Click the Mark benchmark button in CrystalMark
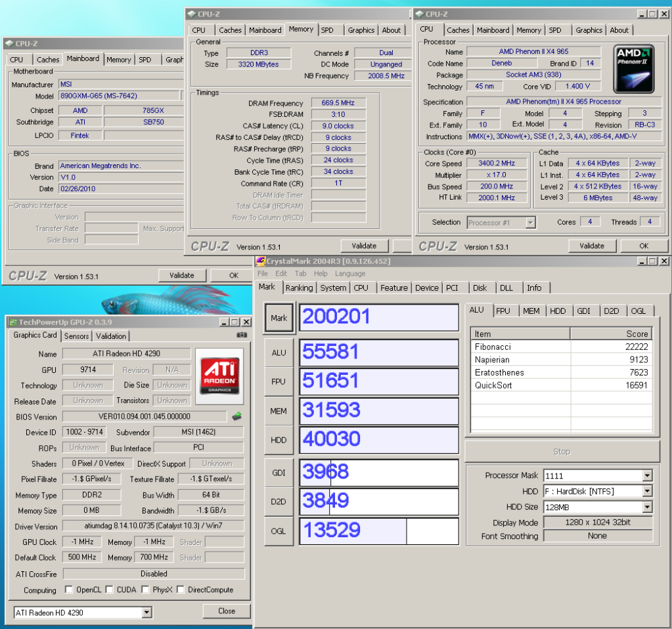672x629 pixels. [x=279, y=318]
